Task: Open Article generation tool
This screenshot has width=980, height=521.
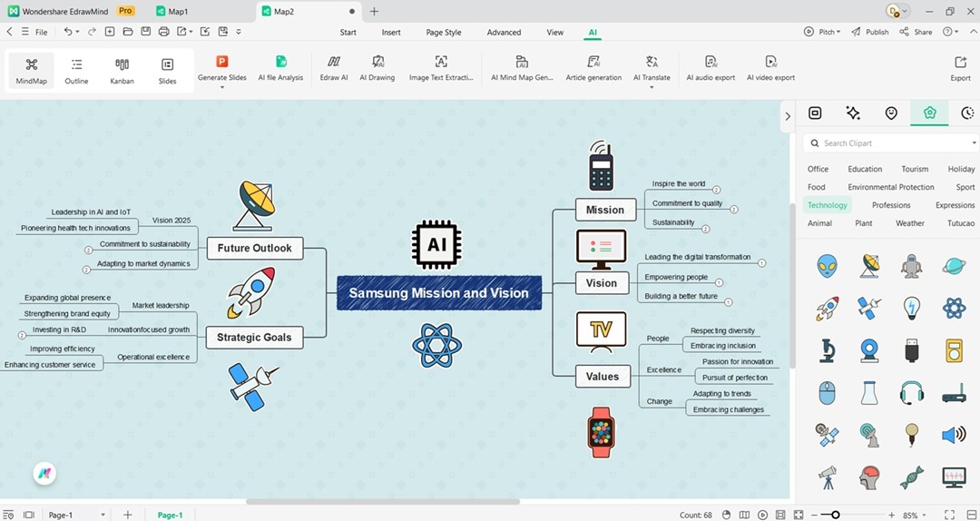Action: click(593, 68)
